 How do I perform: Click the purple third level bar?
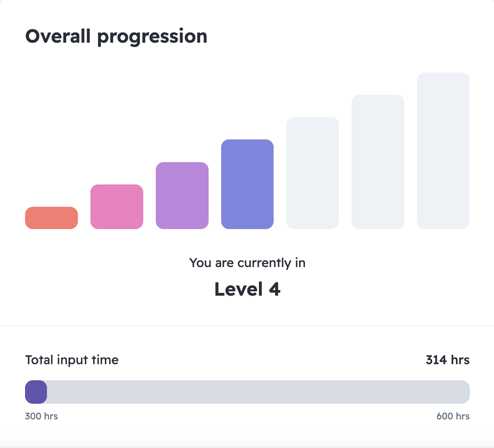click(x=182, y=195)
